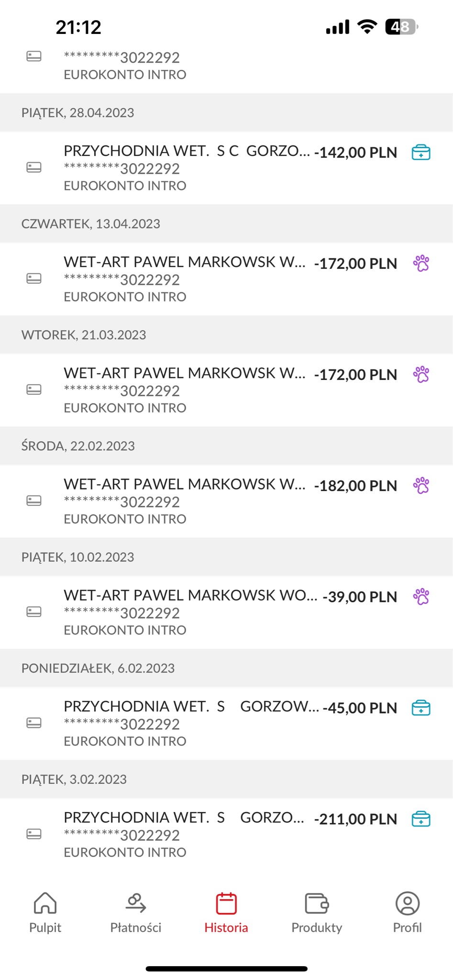Tap the medical kit icon next to -211,00 PLN

pos(421,819)
